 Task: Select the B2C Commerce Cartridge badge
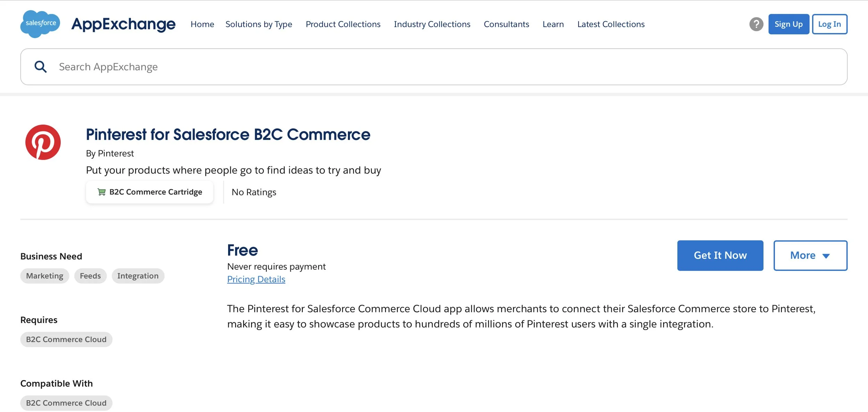pyautogui.click(x=149, y=191)
